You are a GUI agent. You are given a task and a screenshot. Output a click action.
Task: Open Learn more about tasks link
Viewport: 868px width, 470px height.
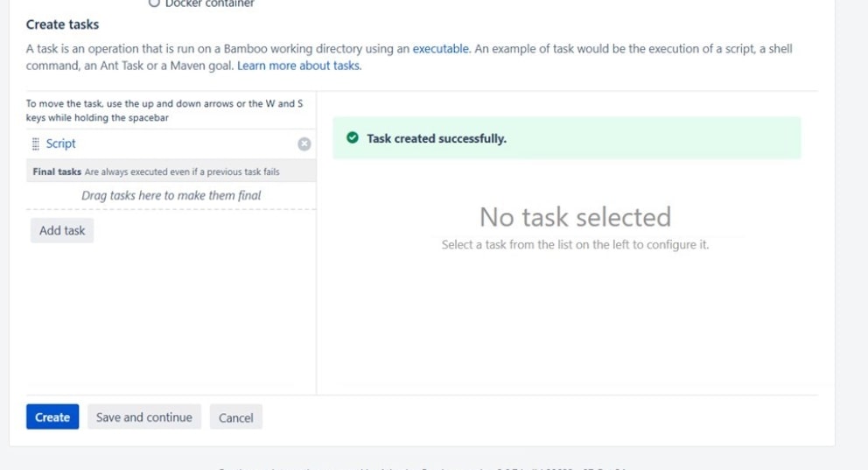point(299,66)
